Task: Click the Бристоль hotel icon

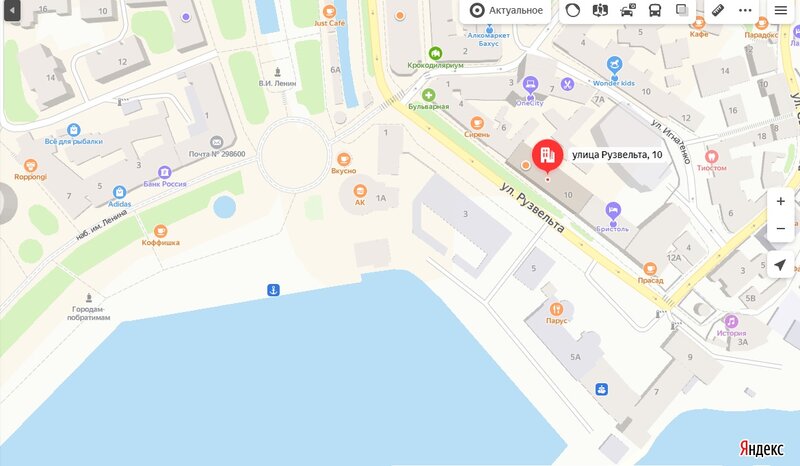Action: click(613, 211)
